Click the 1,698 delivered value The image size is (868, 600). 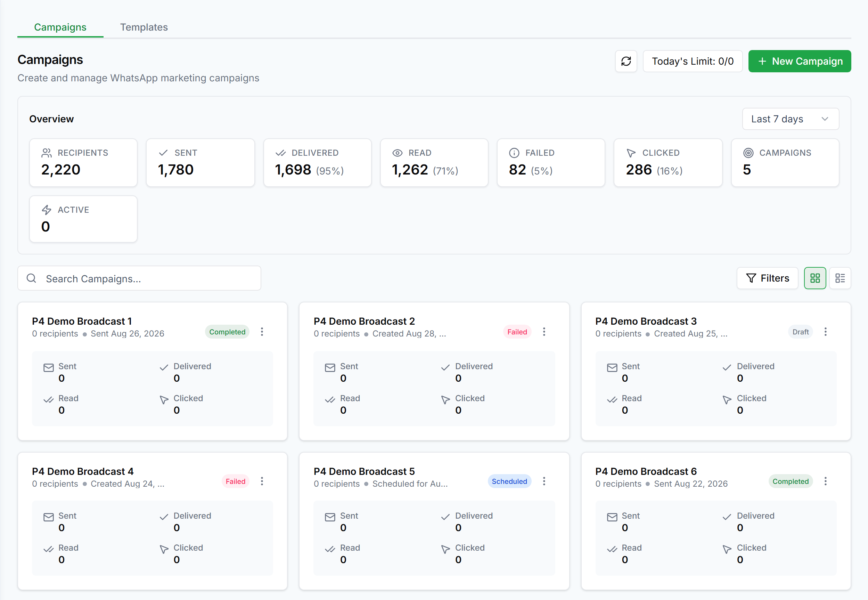[x=293, y=170]
